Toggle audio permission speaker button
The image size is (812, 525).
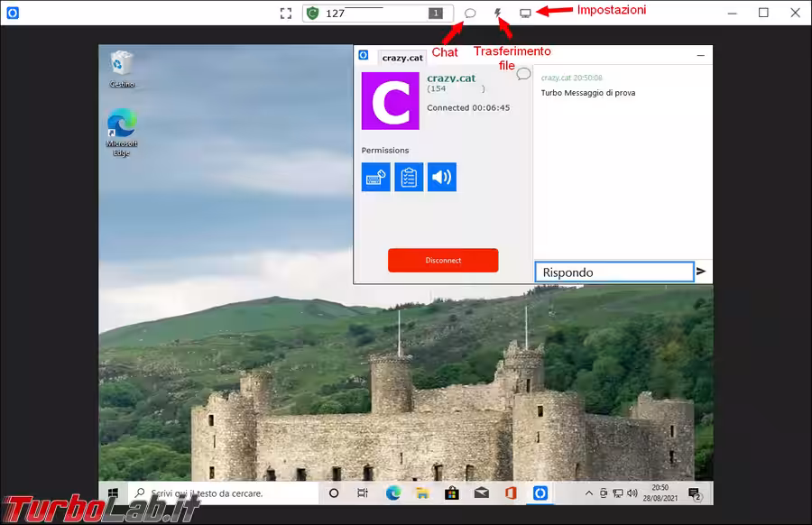pyautogui.click(x=442, y=177)
